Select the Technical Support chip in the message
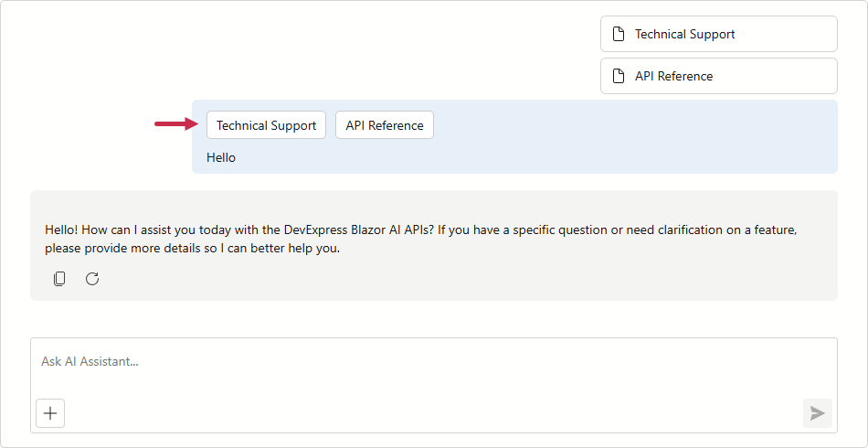 click(266, 125)
